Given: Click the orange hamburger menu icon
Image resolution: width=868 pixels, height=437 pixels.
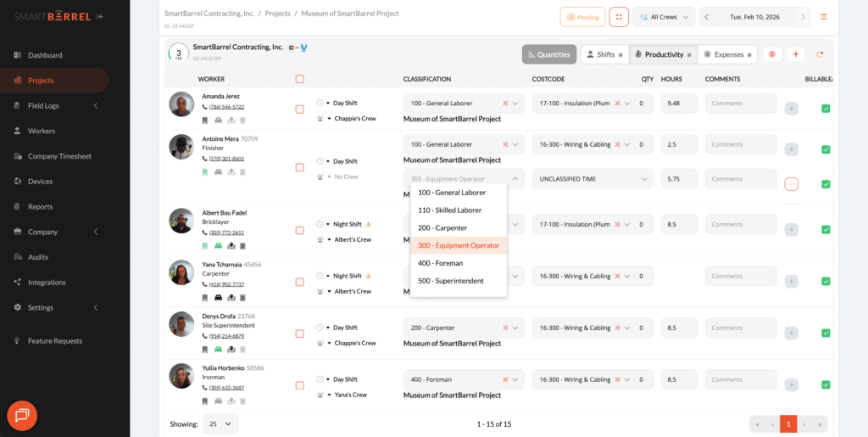Looking at the screenshot, I should coord(824,17).
